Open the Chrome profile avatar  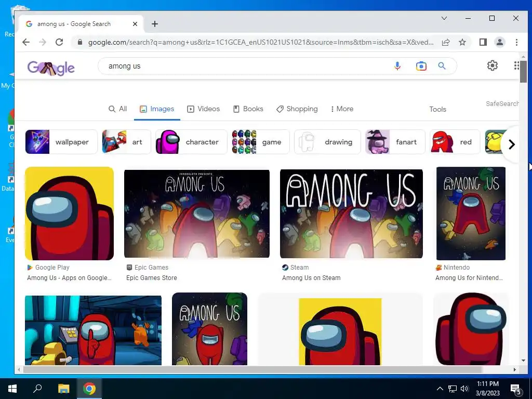click(500, 42)
